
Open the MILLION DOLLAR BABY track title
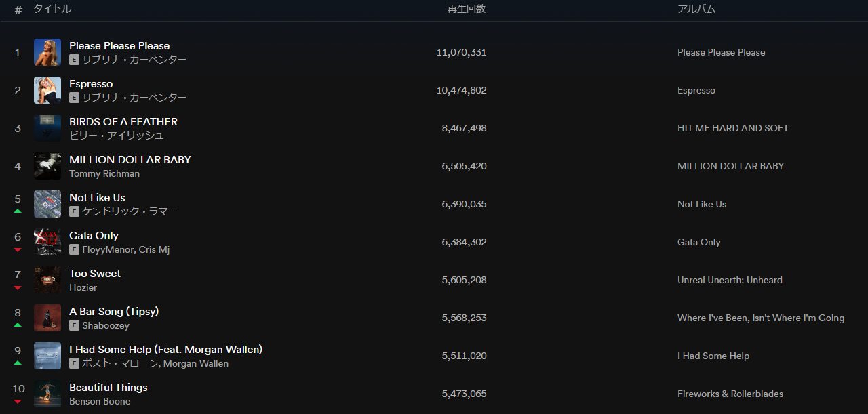tap(130, 159)
